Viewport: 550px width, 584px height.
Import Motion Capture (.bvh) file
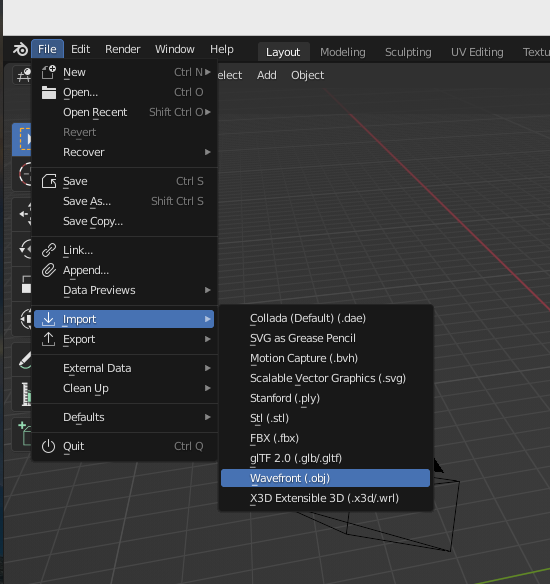[325, 358]
